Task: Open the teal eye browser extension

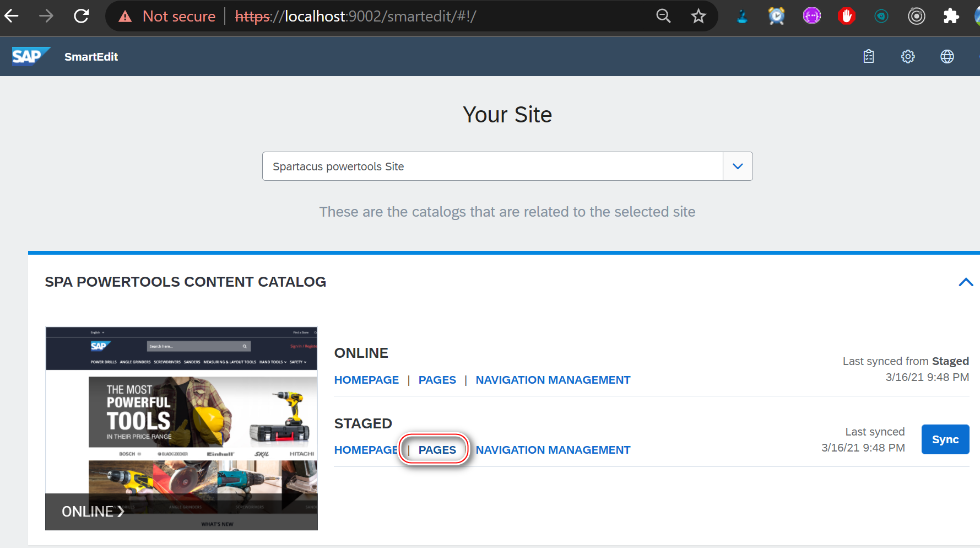Action: coord(881,17)
